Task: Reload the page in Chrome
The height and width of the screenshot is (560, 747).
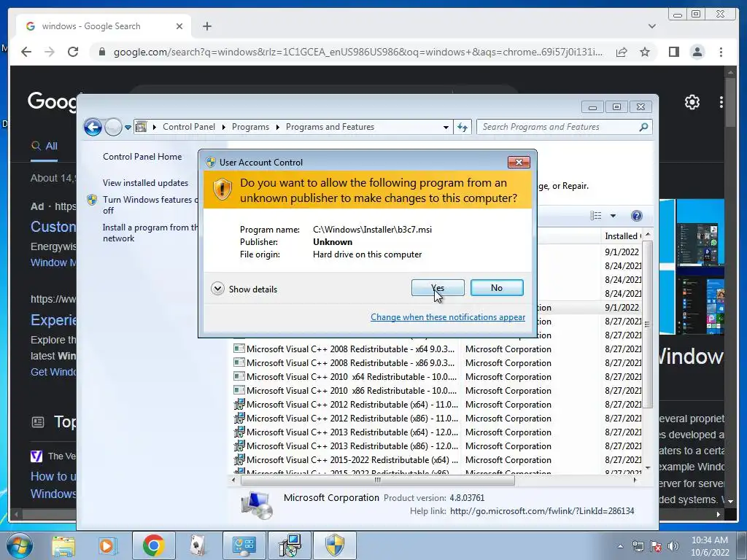Action: point(73,52)
